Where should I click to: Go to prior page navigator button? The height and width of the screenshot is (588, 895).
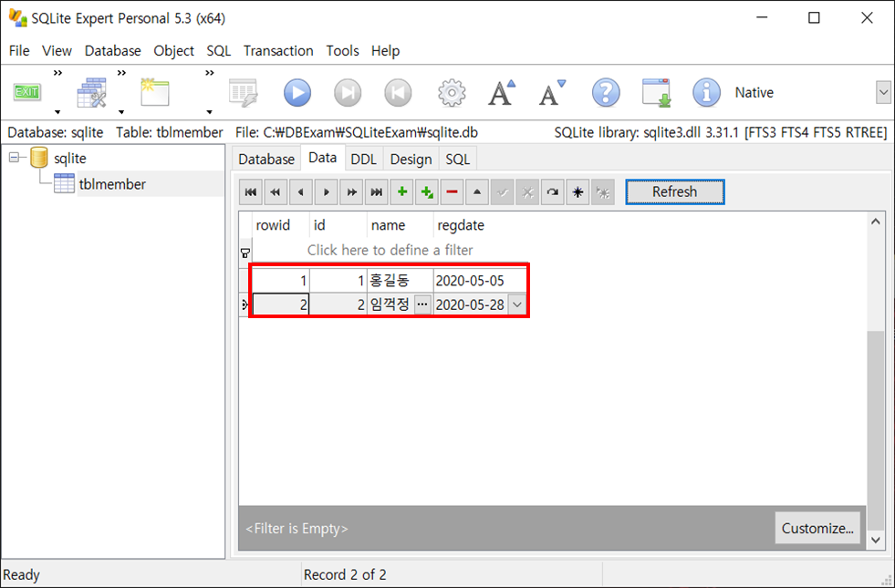pos(276,192)
